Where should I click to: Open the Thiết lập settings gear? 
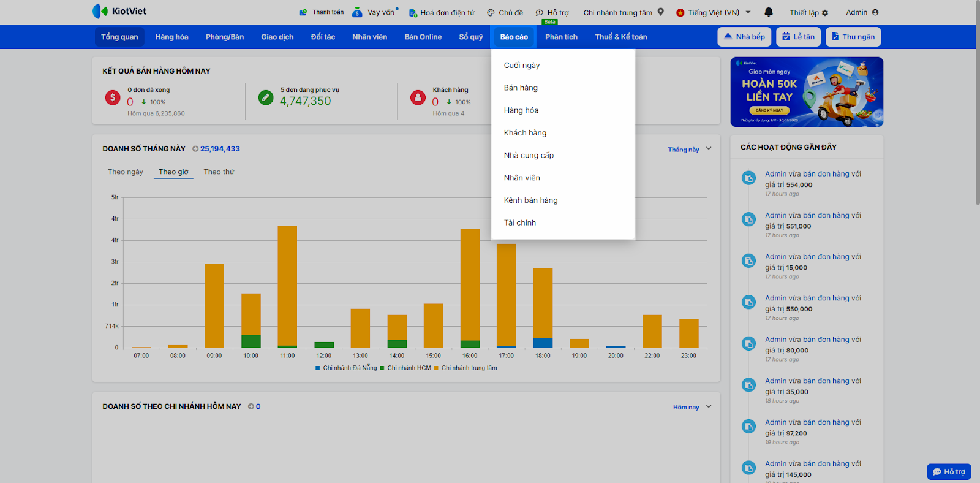[825, 13]
